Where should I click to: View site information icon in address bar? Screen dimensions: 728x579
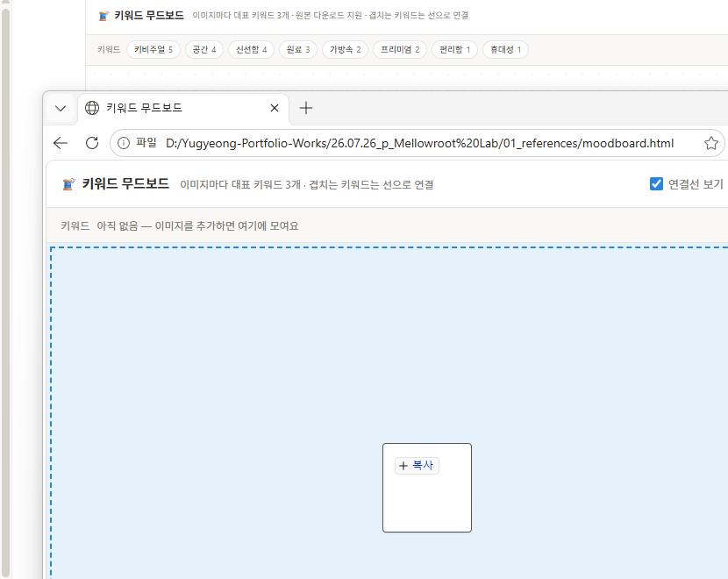click(124, 144)
